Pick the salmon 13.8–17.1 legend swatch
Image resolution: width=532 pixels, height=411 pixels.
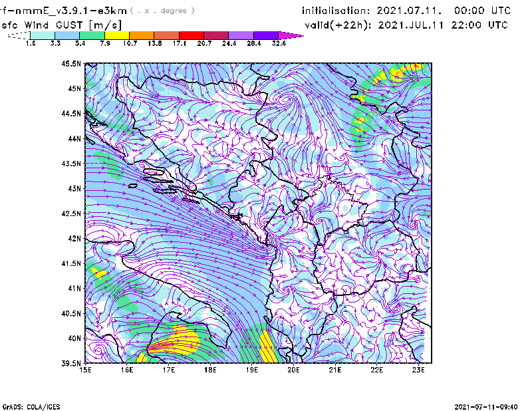pyautogui.click(x=167, y=35)
